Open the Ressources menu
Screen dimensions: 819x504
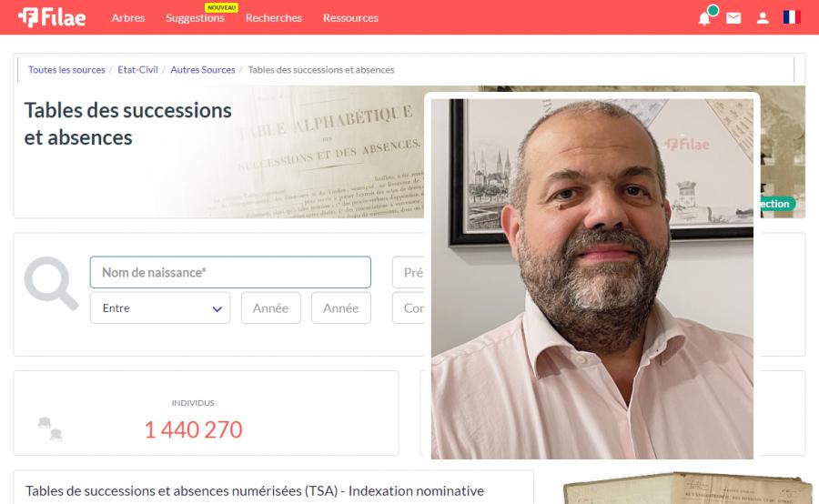coord(350,18)
